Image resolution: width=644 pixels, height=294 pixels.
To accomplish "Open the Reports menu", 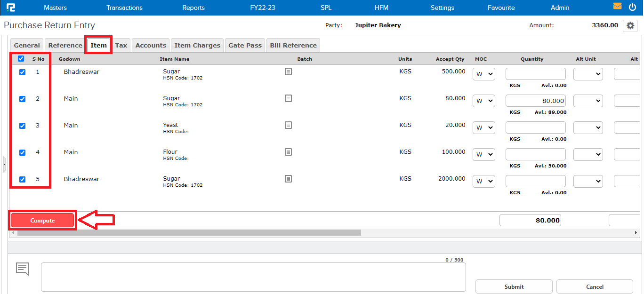I will pos(193,8).
